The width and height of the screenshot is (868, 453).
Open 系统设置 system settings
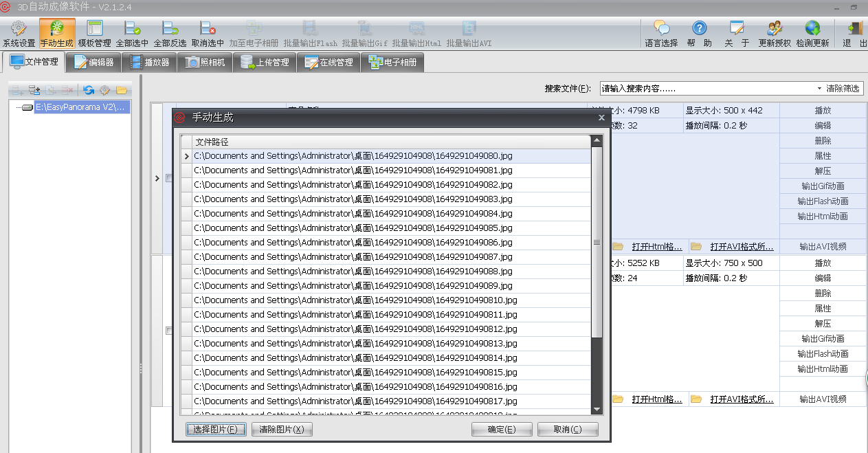19,34
